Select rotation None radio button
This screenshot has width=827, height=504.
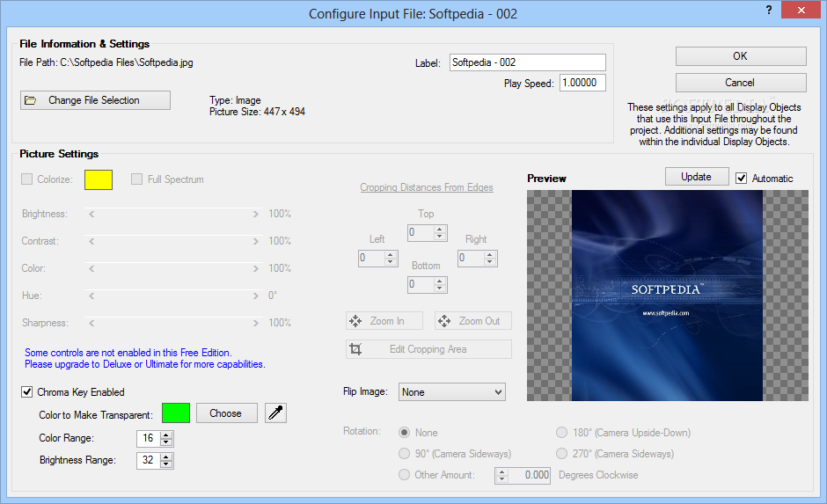pos(405,432)
